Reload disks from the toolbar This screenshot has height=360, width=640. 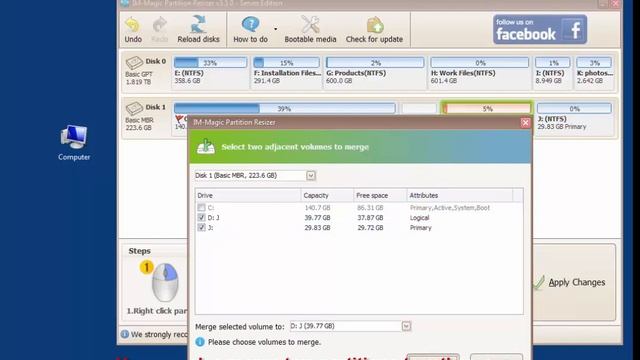198,30
